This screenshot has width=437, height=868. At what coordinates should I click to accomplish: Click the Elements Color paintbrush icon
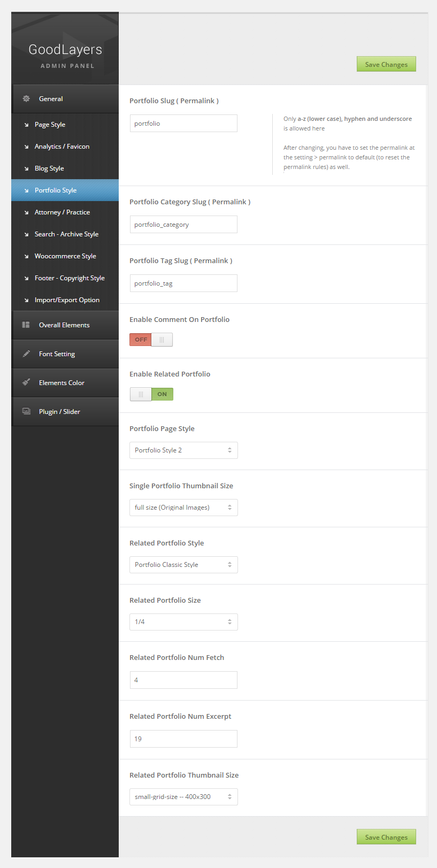(x=26, y=382)
